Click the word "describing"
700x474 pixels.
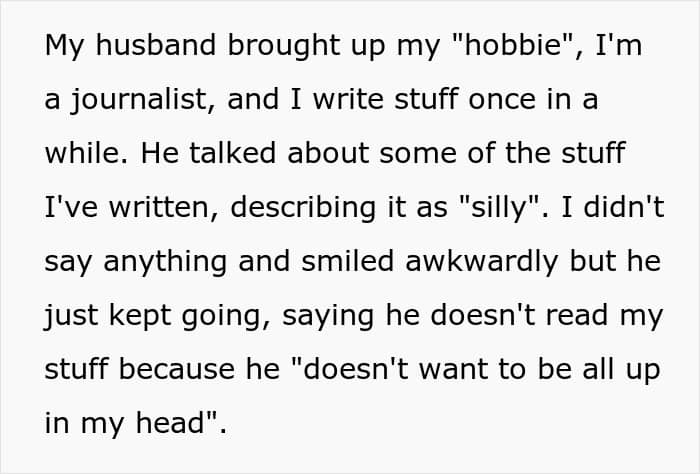tap(303, 209)
